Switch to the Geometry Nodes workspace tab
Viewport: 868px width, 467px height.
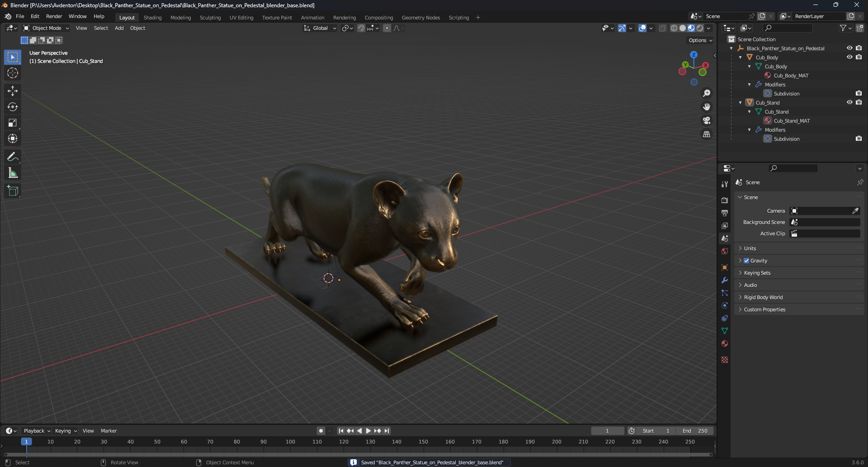tap(421, 18)
